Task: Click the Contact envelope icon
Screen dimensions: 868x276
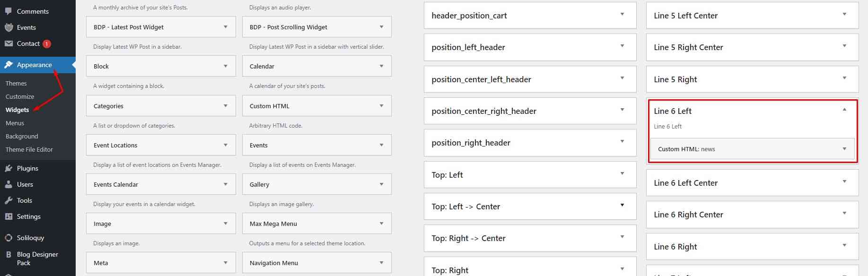Action: coord(9,43)
